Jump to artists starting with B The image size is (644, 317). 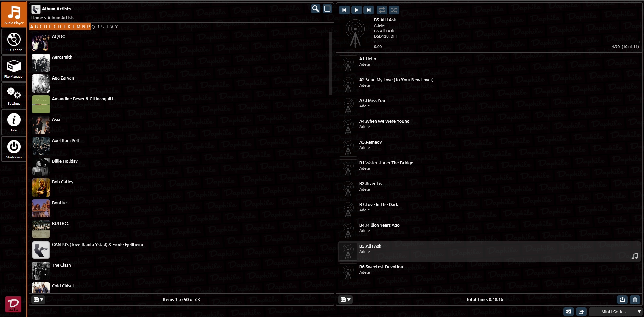[x=36, y=27]
